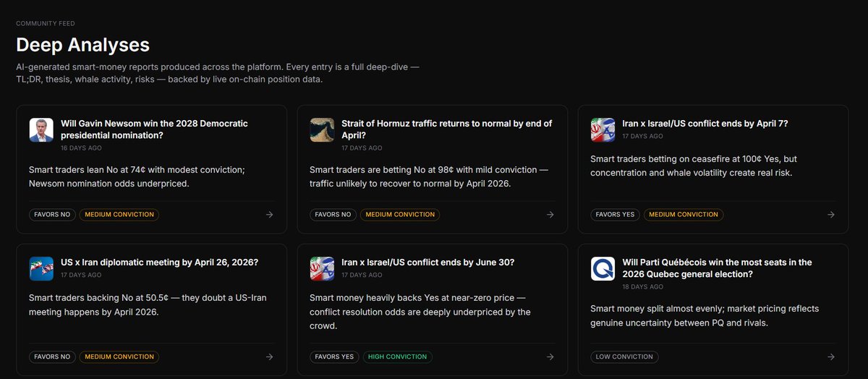The image size is (868, 379).
Task: Click the arrow on the Iran x Israel April 7 card
Action: [830, 215]
